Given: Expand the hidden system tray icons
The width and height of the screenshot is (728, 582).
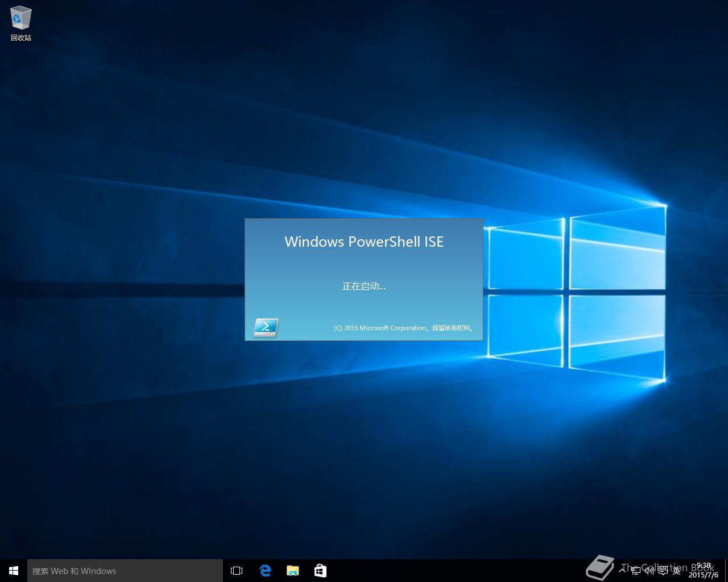Looking at the screenshot, I should coord(622,570).
